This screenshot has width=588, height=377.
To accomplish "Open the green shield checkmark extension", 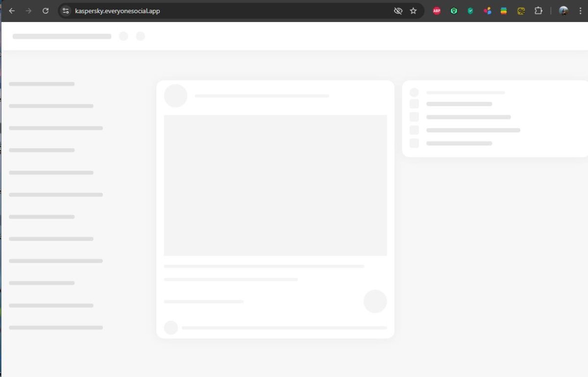I will [x=470, y=11].
